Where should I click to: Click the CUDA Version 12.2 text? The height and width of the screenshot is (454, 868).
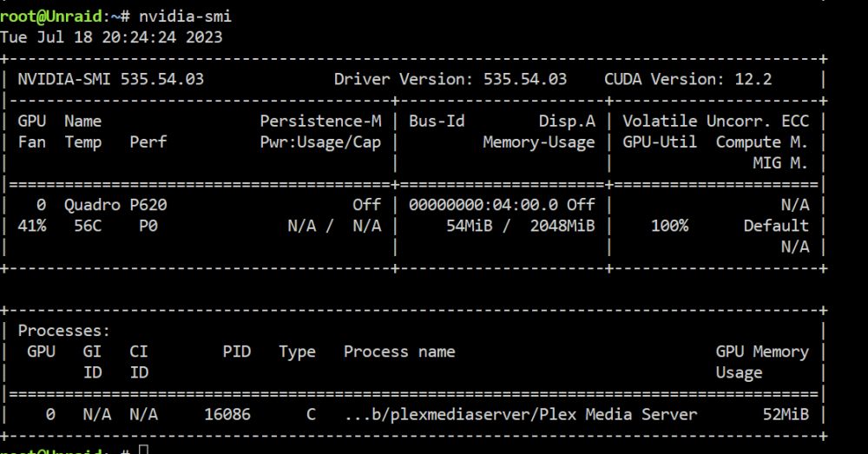click(x=687, y=79)
